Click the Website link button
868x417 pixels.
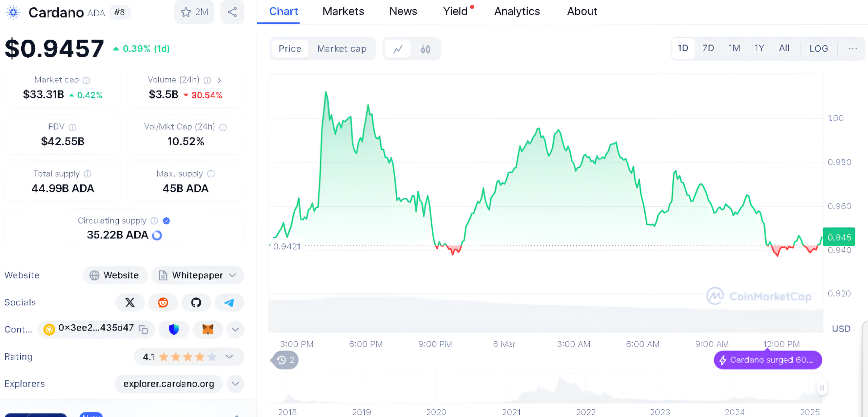click(115, 275)
